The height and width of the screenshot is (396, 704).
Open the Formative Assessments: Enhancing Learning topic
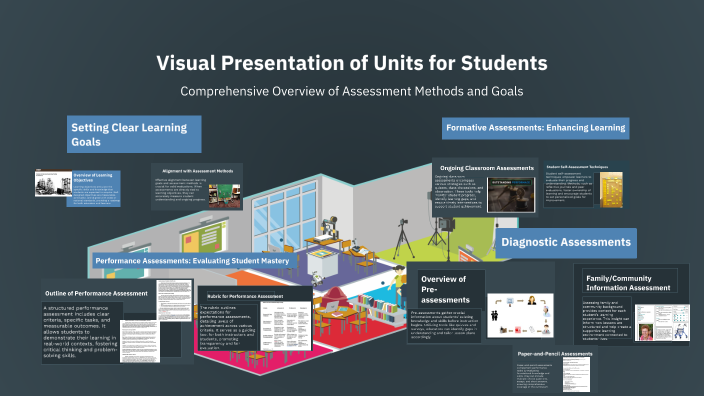coord(535,128)
